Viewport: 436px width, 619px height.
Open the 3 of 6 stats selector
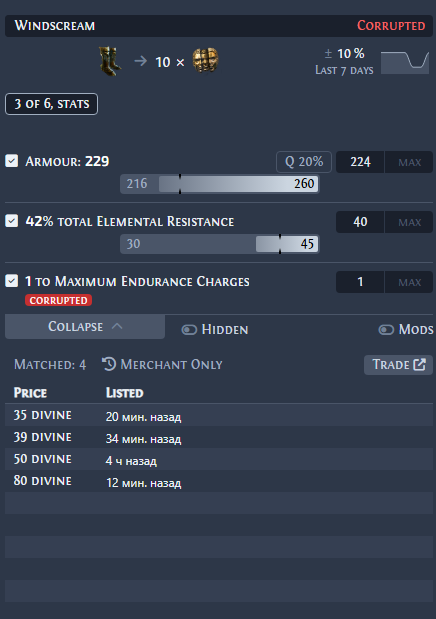click(x=51, y=104)
